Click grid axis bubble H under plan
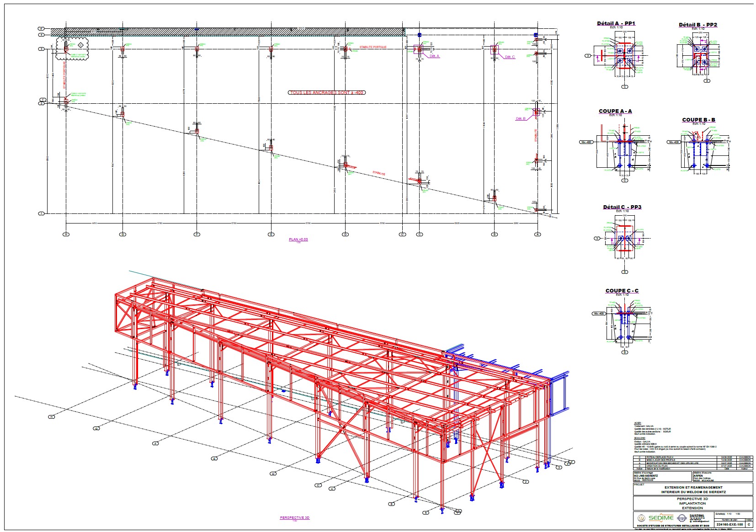Viewport: 756px width, 532px height. 66,234
